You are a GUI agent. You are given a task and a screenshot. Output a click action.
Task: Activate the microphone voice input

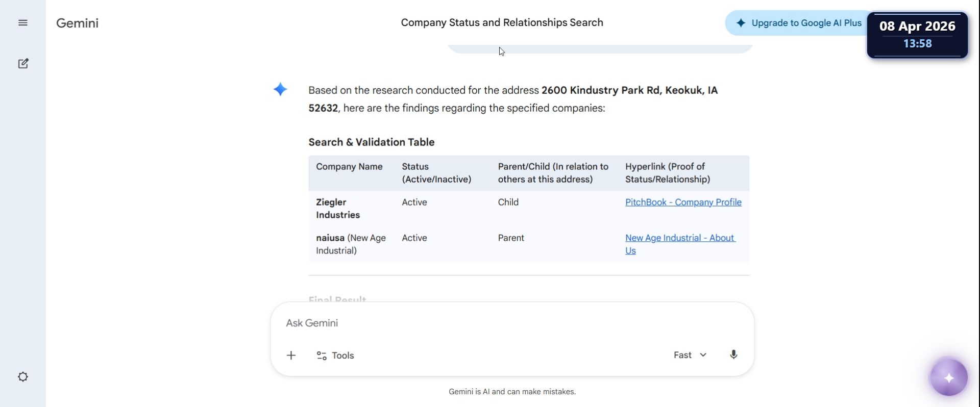[x=733, y=355]
